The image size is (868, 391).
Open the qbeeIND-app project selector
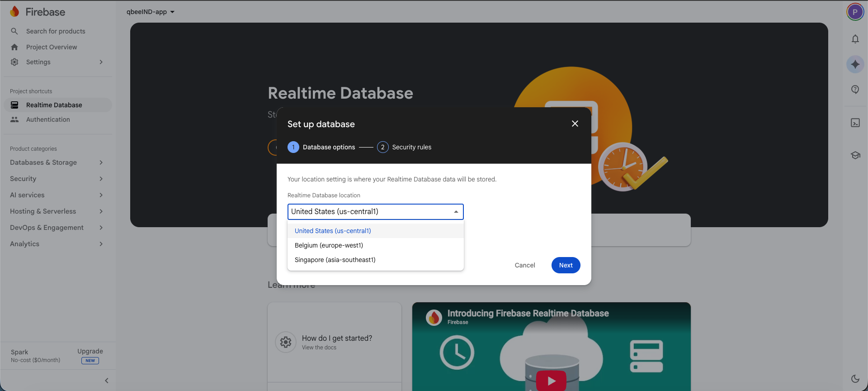pyautogui.click(x=150, y=12)
